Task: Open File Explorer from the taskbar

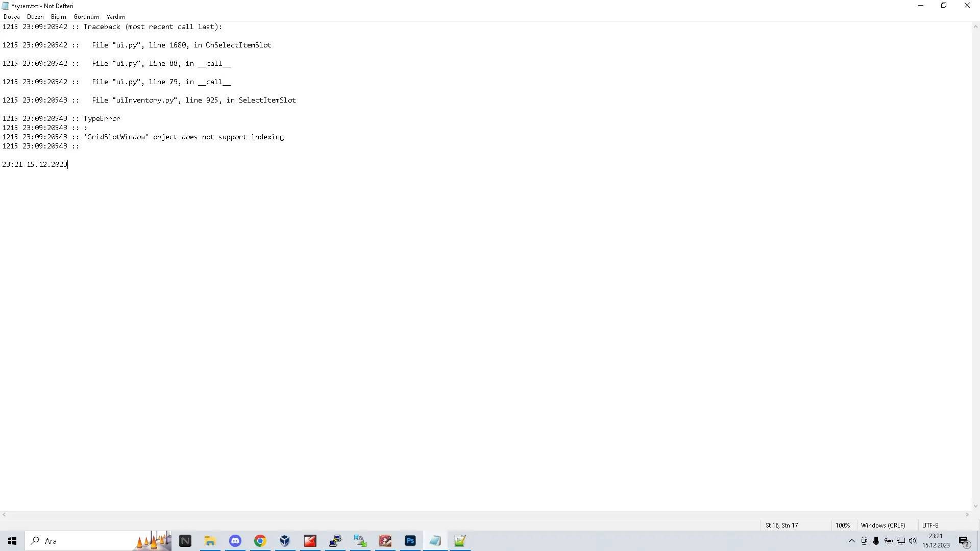Action: coord(210,541)
